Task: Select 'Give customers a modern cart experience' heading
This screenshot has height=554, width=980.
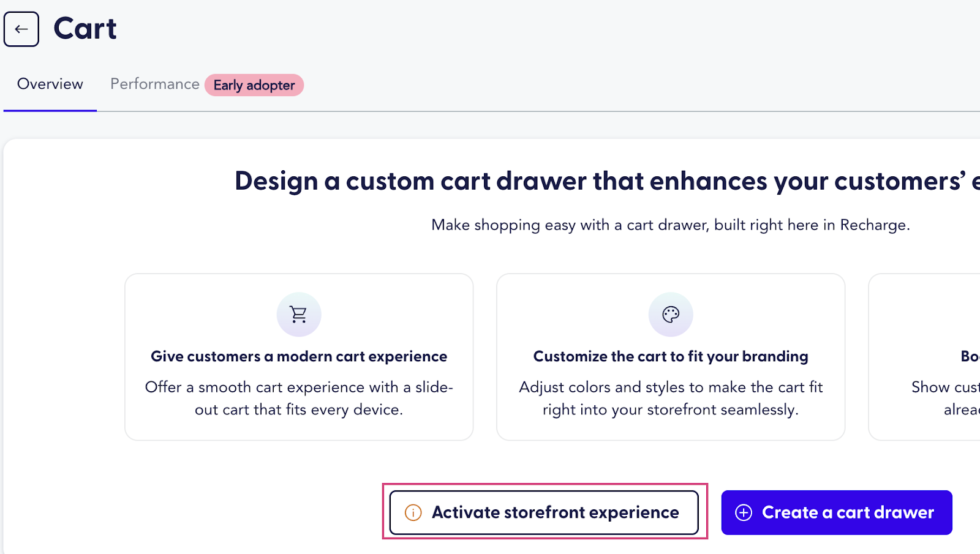Action: click(299, 356)
